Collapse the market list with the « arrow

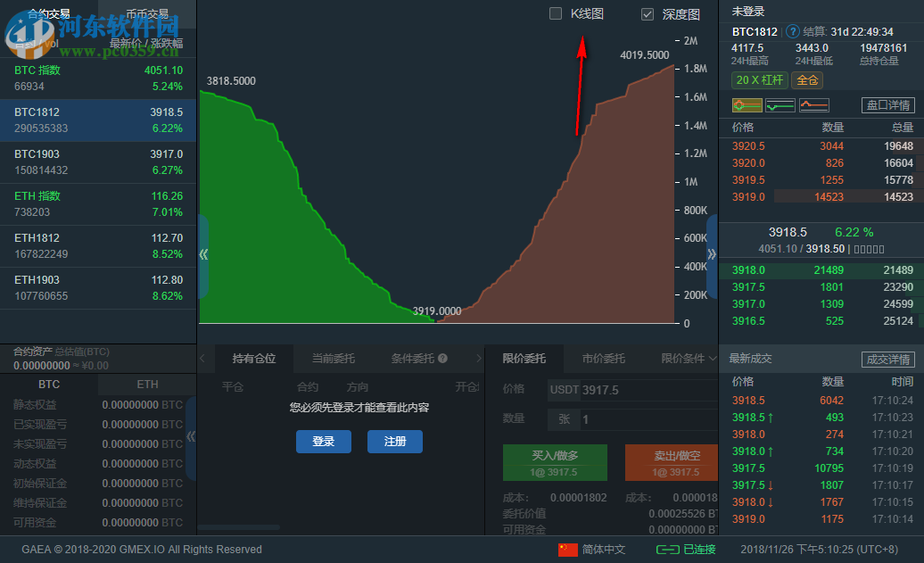[x=202, y=253]
